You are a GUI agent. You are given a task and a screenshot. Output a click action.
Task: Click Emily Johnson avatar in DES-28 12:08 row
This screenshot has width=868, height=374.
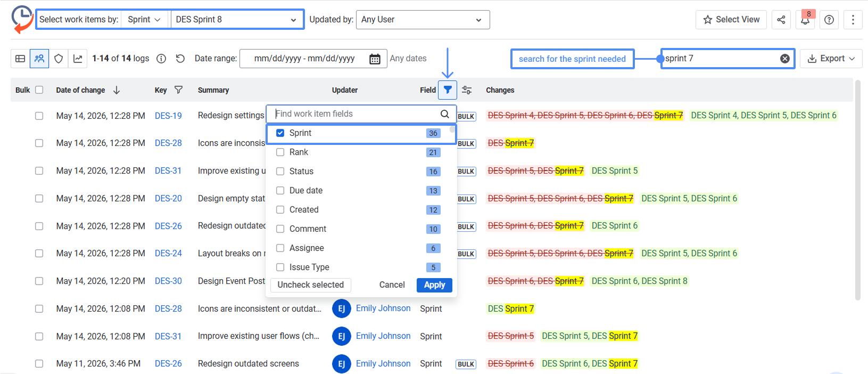pyautogui.click(x=342, y=308)
